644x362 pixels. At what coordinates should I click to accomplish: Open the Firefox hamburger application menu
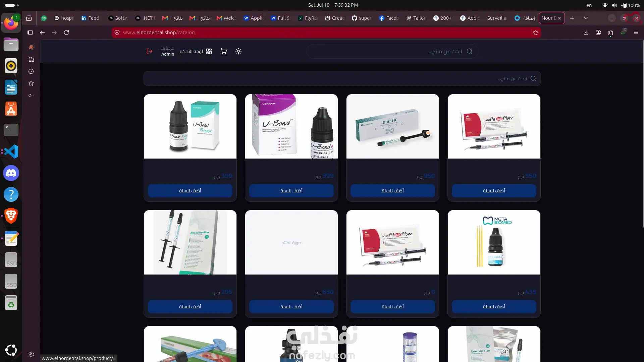coord(636,33)
